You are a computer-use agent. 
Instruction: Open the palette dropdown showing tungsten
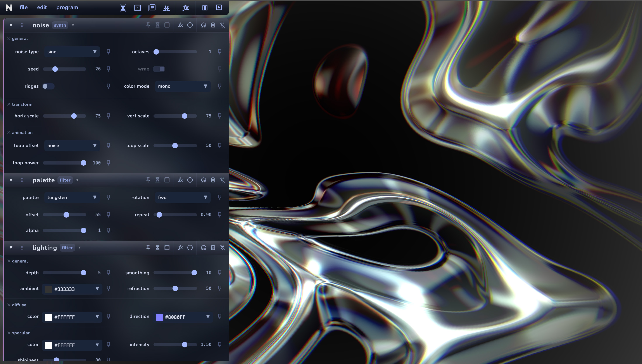point(72,197)
